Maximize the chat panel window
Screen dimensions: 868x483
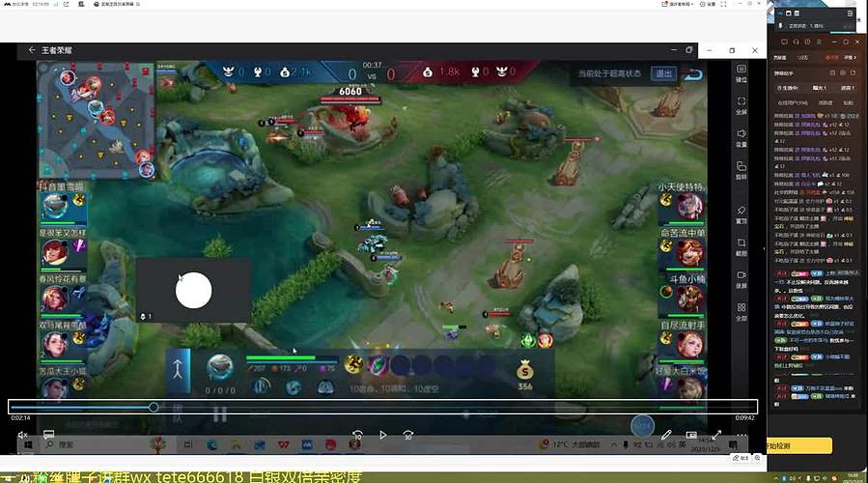[845, 43]
